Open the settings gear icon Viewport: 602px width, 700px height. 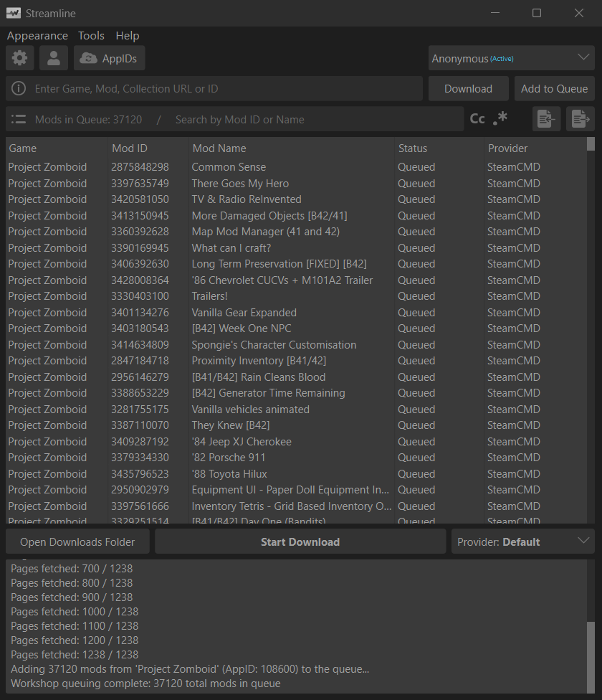point(19,58)
